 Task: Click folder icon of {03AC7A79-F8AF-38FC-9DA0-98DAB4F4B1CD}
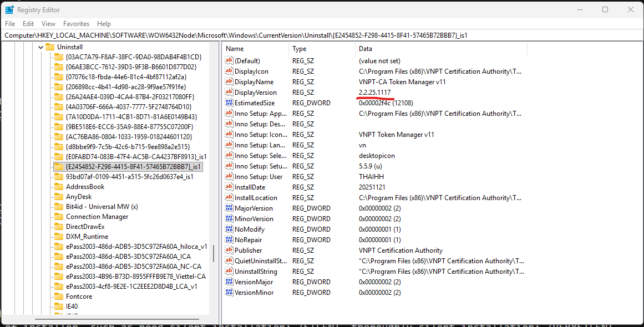(59, 57)
